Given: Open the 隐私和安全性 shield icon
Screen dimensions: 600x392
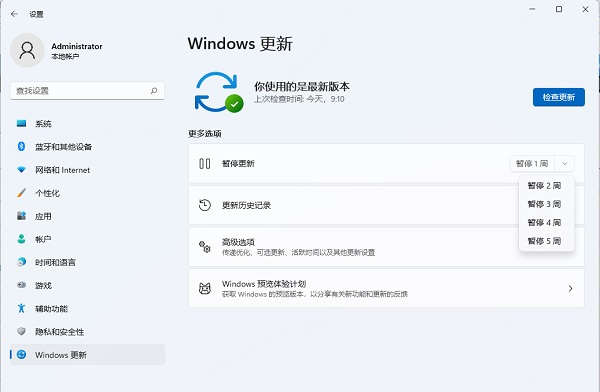Looking at the screenshot, I should [21, 331].
